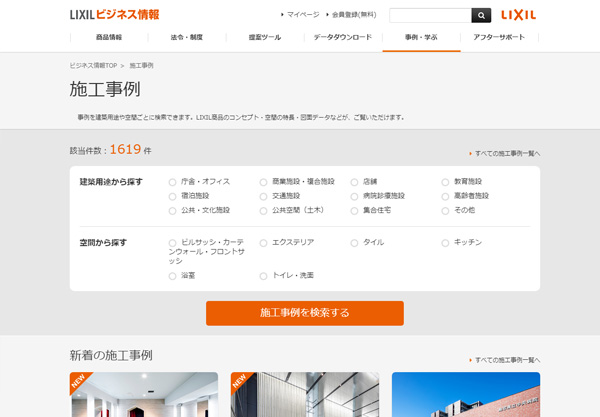Select the アフターサポート navigation tab
This screenshot has height=417, width=600.
(498, 37)
